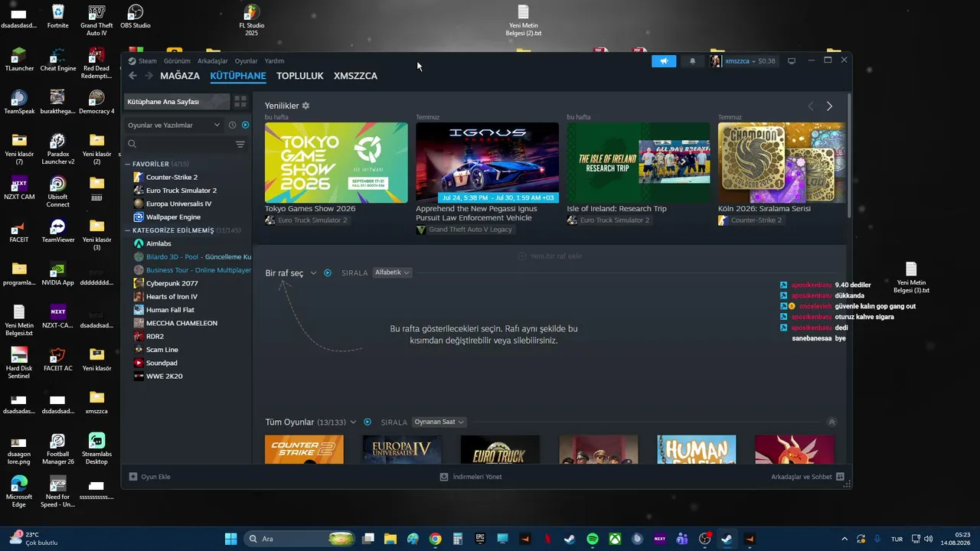This screenshot has width=980, height=551.
Task: Go back with Steam's left arrow
Action: (x=132, y=76)
